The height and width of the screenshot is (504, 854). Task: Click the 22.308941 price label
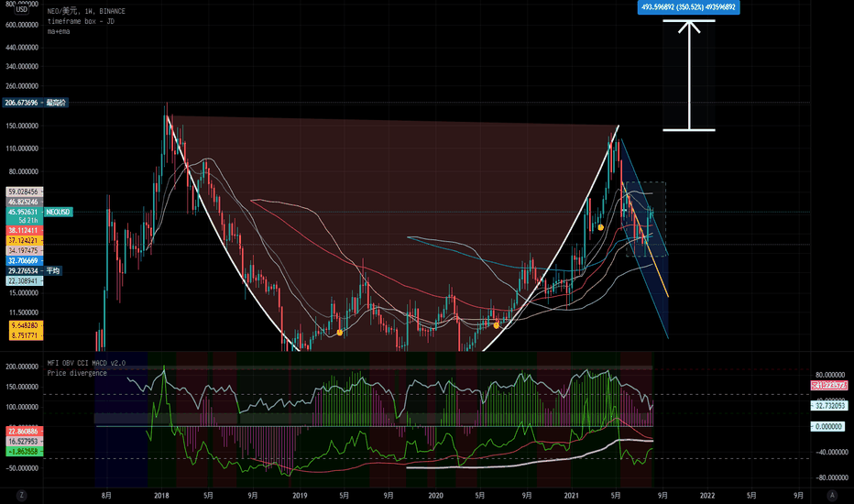click(24, 281)
